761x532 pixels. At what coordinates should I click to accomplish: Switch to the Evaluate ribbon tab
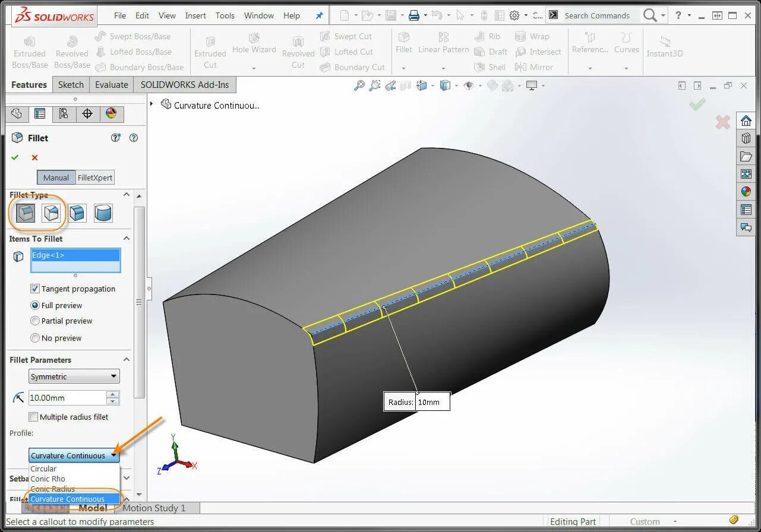(111, 84)
